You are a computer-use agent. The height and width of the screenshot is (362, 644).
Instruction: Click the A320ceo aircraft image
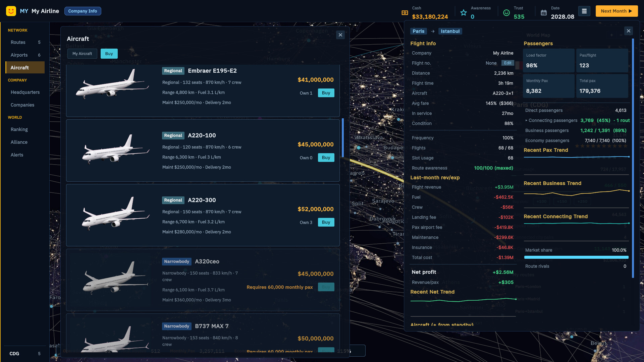point(116,277)
